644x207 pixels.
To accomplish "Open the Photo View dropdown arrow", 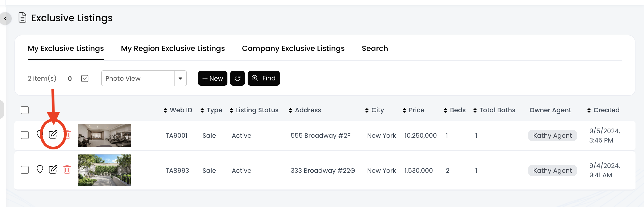I will [180, 78].
